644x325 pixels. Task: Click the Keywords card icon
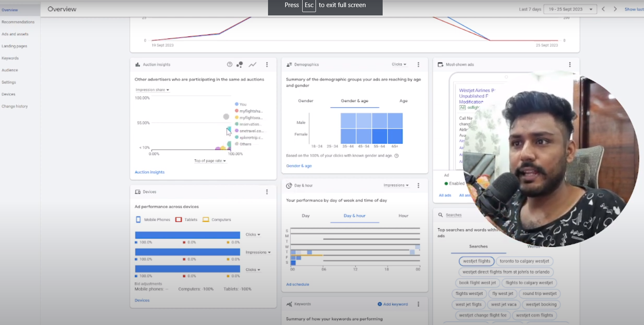point(289,304)
